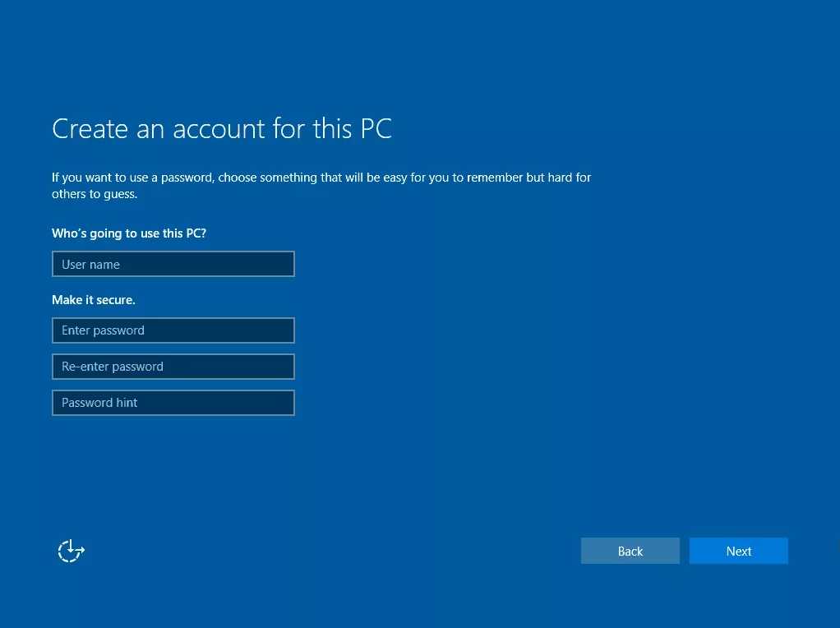Activate the first password entry field
The image size is (840, 628).
click(x=173, y=330)
